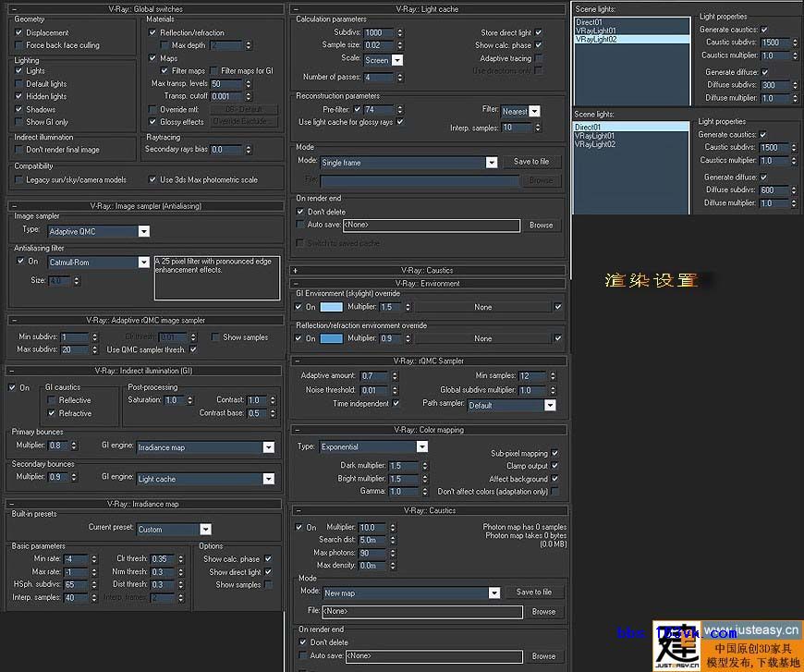The height and width of the screenshot is (672, 804).
Task: Click Browse next to Light cache Auto save
Action: tap(541, 226)
